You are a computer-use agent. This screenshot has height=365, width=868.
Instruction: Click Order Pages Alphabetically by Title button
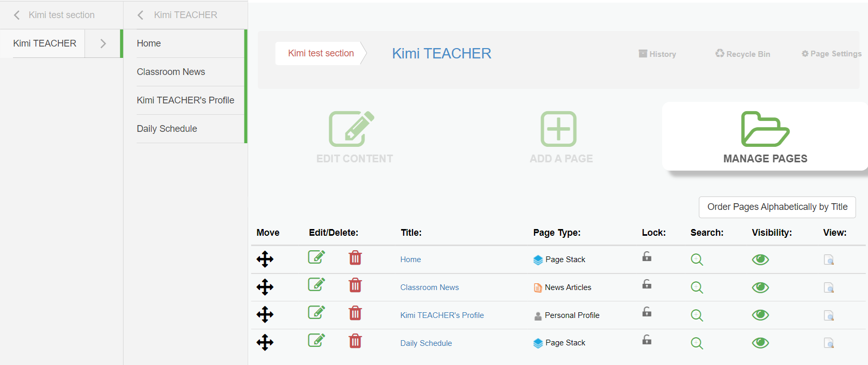(x=778, y=207)
